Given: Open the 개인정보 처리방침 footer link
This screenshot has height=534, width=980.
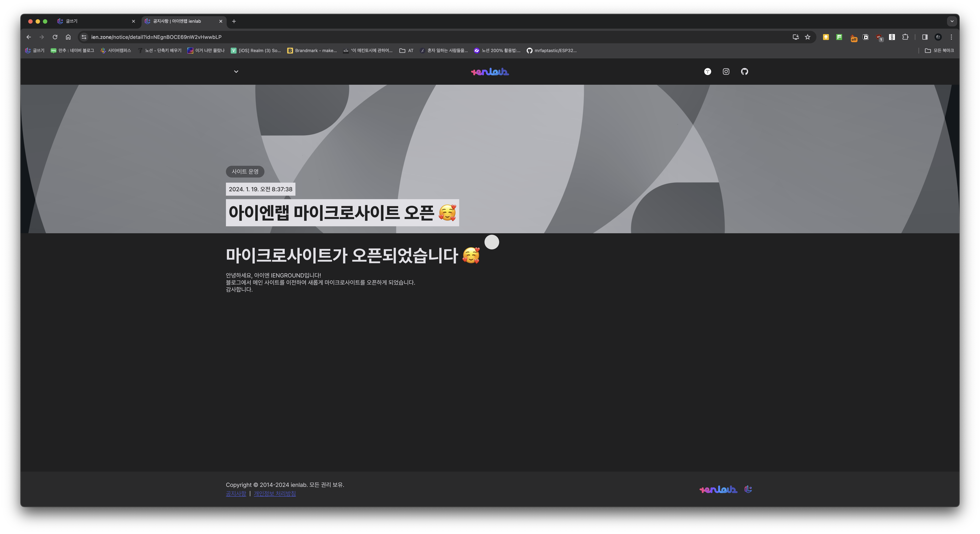Looking at the screenshot, I should coord(274,493).
